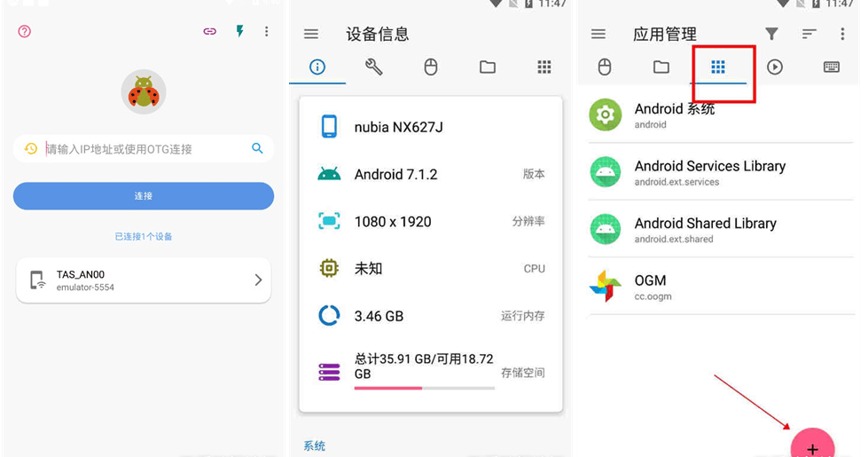Switch to the play circle tab
Screen dimensions: 868x457
click(775, 67)
